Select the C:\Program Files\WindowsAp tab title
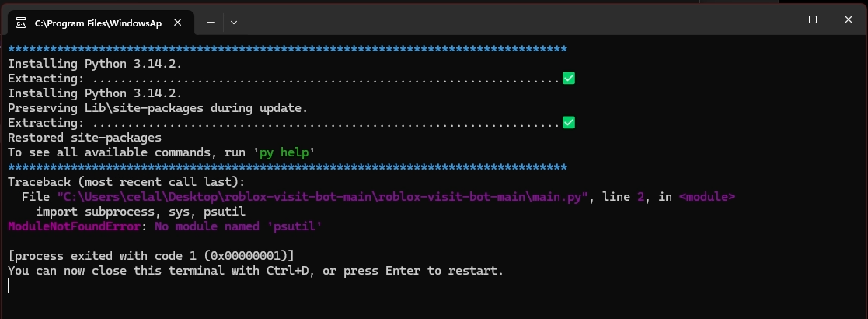 point(98,23)
